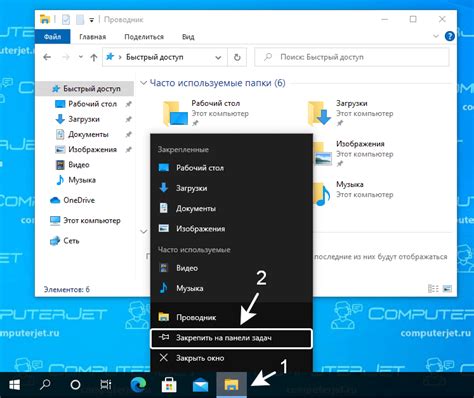Screen dimensions: 474x398
Task: Choose Закрепить на панели задач
Action: coord(231,338)
